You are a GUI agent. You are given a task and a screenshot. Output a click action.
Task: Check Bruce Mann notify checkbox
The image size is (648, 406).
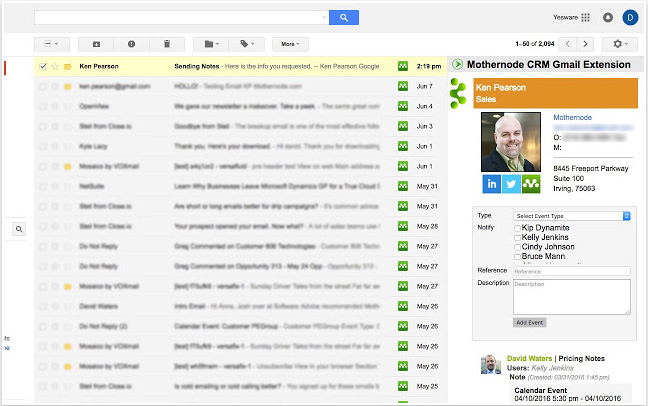[x=517, y=257]
